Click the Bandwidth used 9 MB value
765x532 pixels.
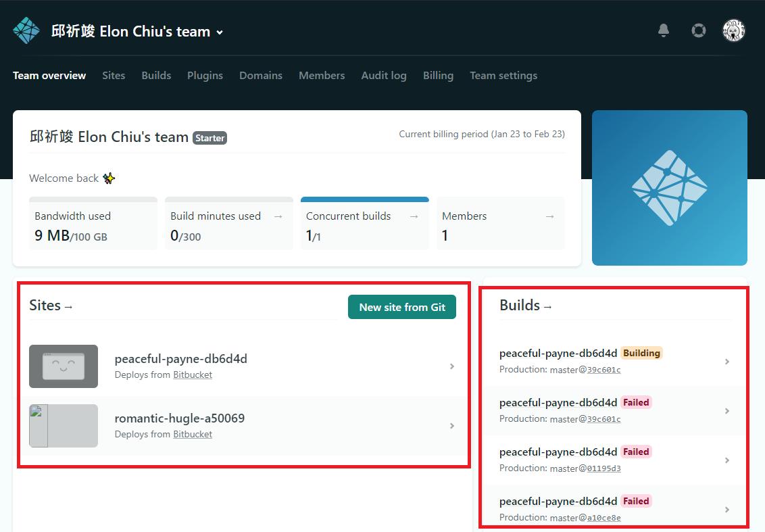(x=71, y=236)
